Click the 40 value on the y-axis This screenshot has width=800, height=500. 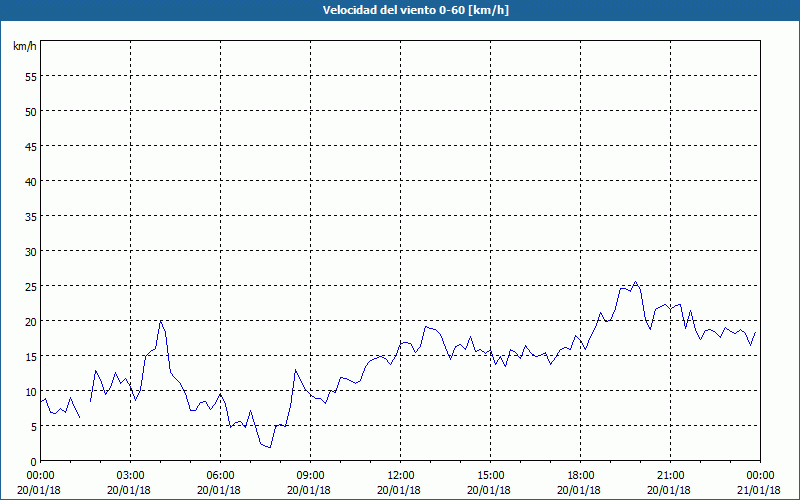(31, 181)
